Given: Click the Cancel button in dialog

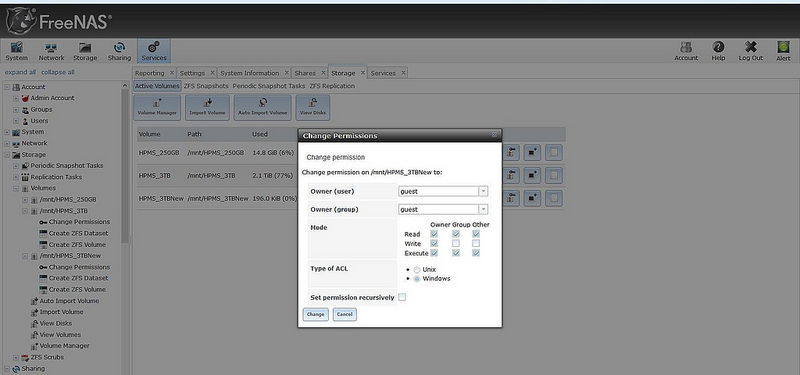Looking at the screenshot, I should point(344,314).
